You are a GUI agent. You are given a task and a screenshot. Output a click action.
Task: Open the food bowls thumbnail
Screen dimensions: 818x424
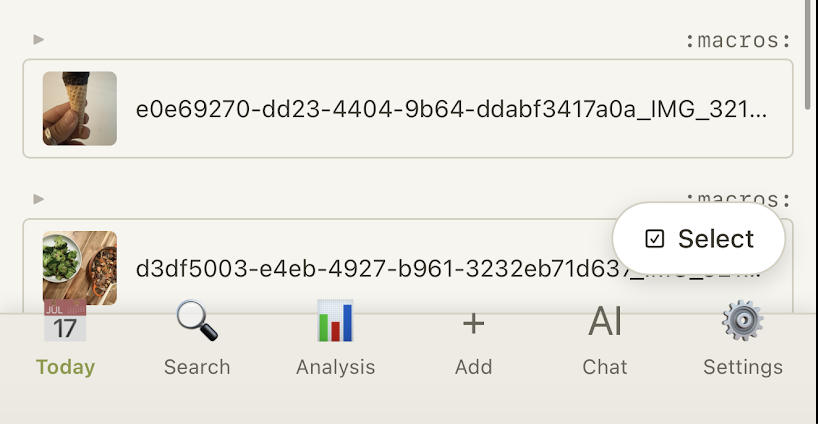(80, 268)
